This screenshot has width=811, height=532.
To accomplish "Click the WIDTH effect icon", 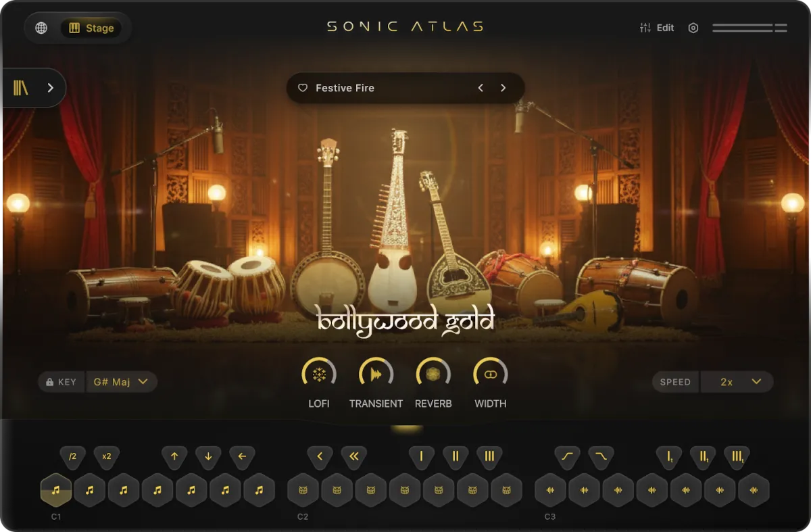I will point(490,372).
